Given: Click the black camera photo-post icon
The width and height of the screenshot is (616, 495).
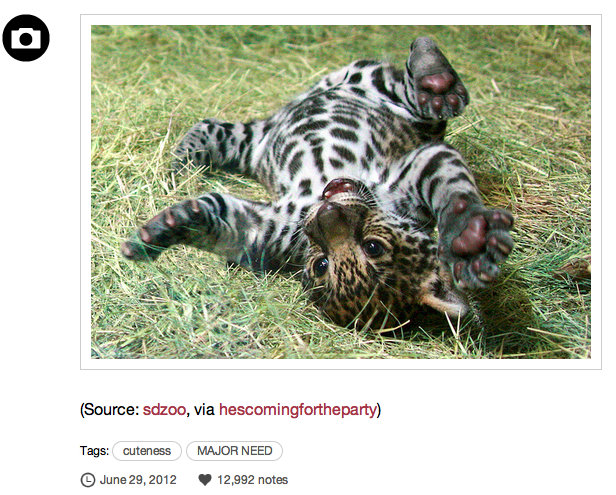Looking at the screenshot, I should 26,38.
